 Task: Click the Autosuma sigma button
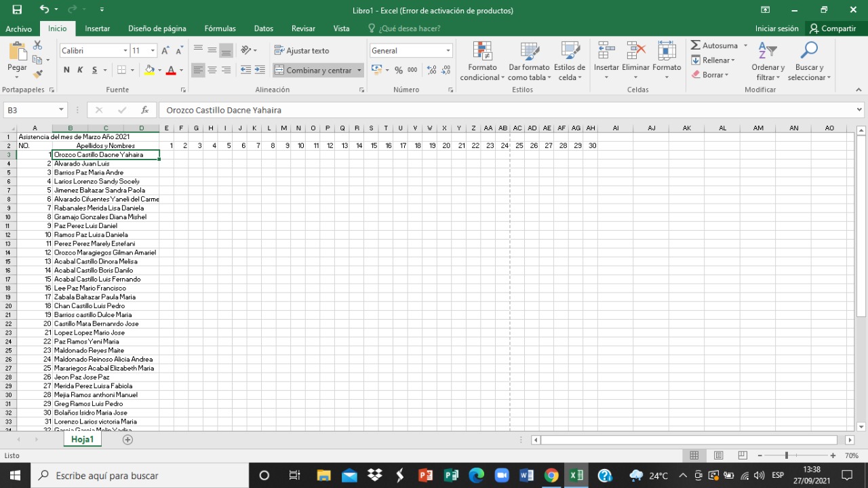715,45
